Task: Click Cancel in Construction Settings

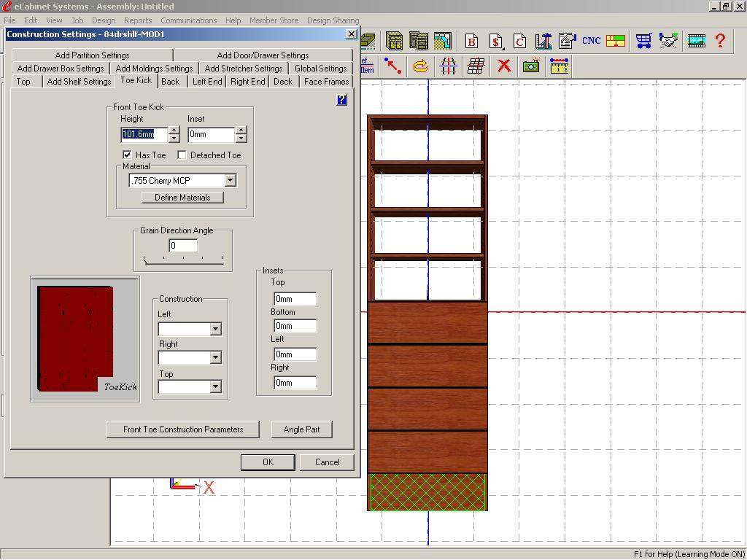Action: point(328,462)
